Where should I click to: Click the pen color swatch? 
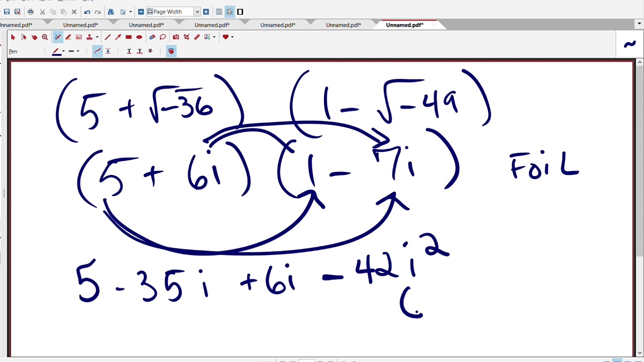point(56,51)
